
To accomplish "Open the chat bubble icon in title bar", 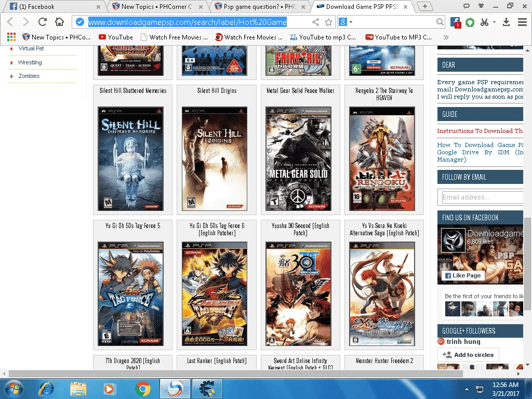I will [x=467, y=6].
